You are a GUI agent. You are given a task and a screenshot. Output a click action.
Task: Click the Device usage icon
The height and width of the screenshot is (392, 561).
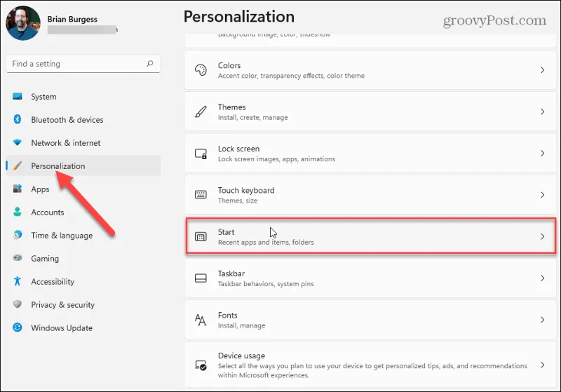(x=201, y=365)
